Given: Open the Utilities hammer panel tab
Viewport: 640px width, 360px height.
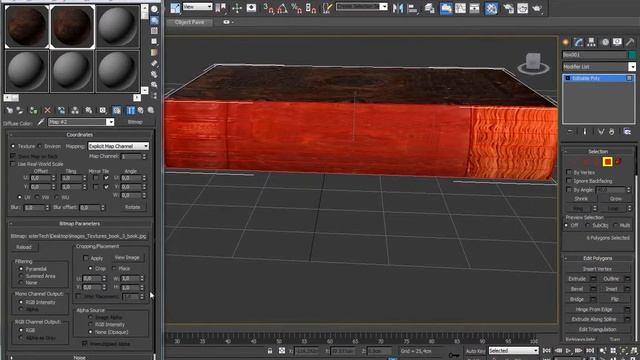Looking at the screenshot, I should point(630,42).
